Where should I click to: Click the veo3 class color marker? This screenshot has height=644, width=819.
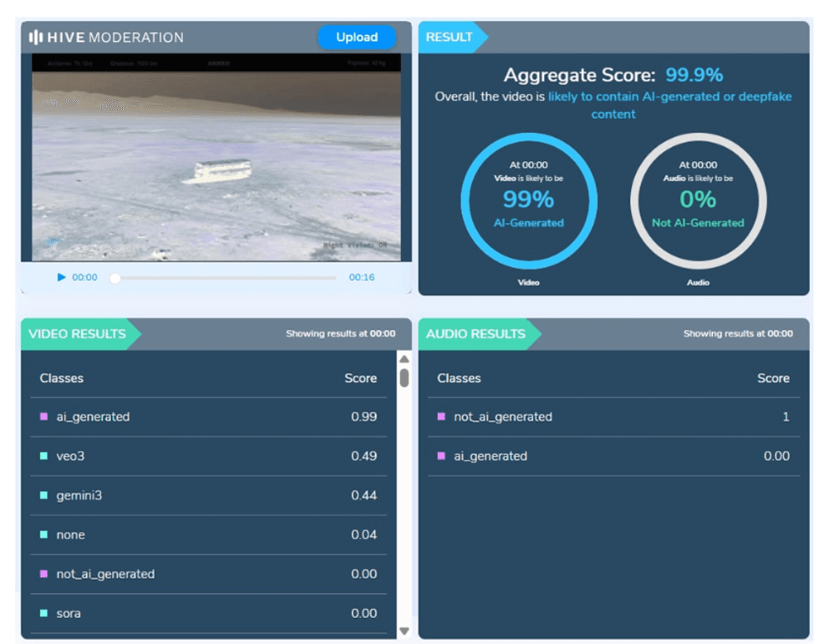coord(43,456)
